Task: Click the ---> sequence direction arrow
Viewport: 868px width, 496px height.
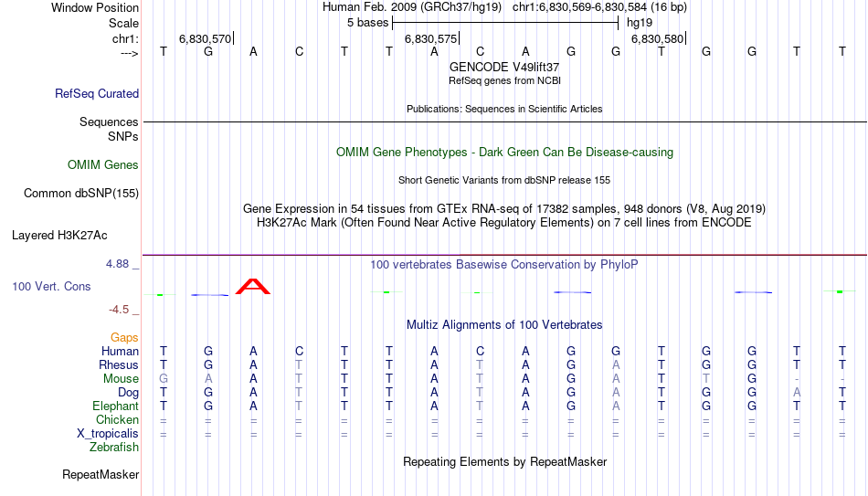Action: point(129,53)
